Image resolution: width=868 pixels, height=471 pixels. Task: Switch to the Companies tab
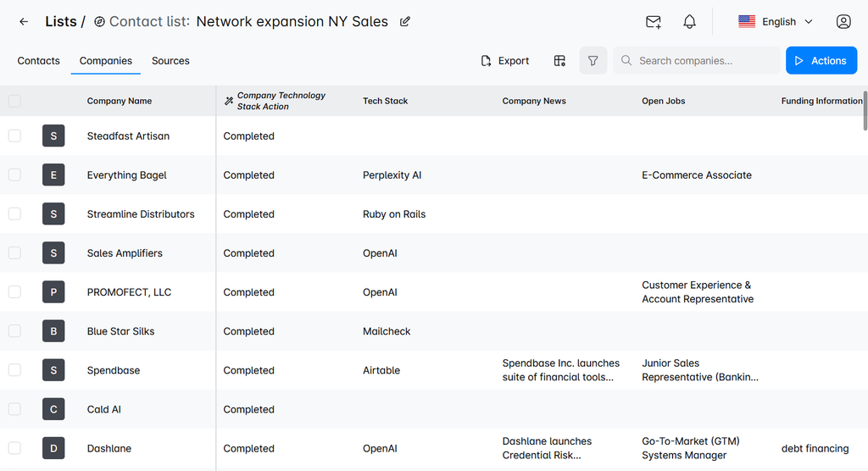tap(106, 60)
